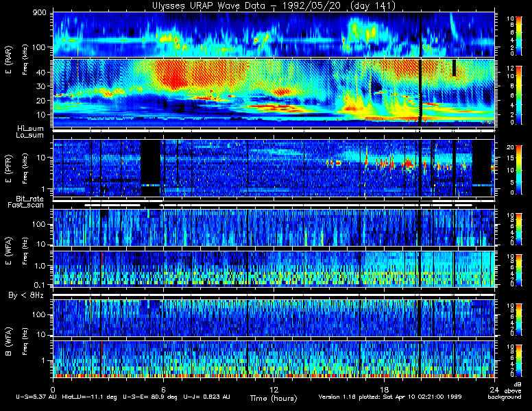Click the By < 8Hz label

tap(26, 295)
